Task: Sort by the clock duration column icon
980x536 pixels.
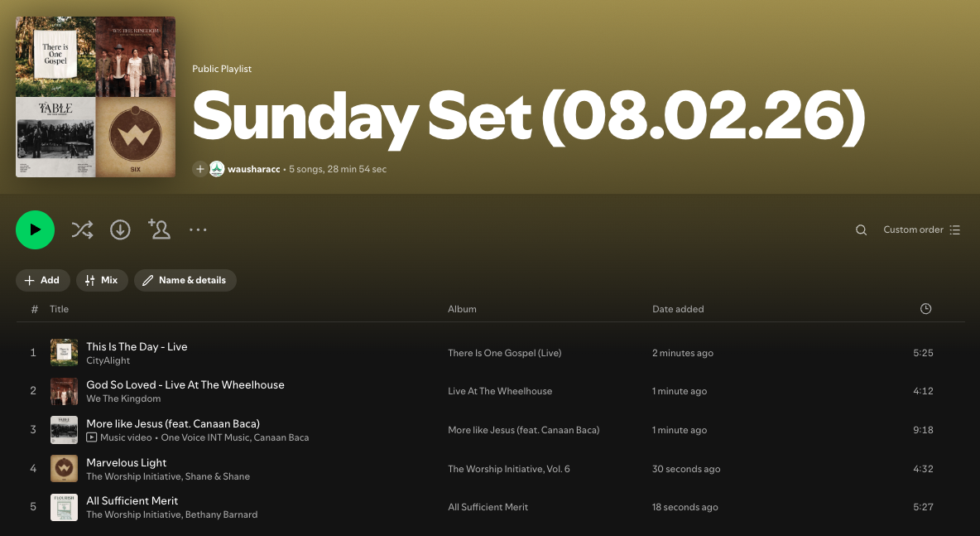Action: coord(925,308)
